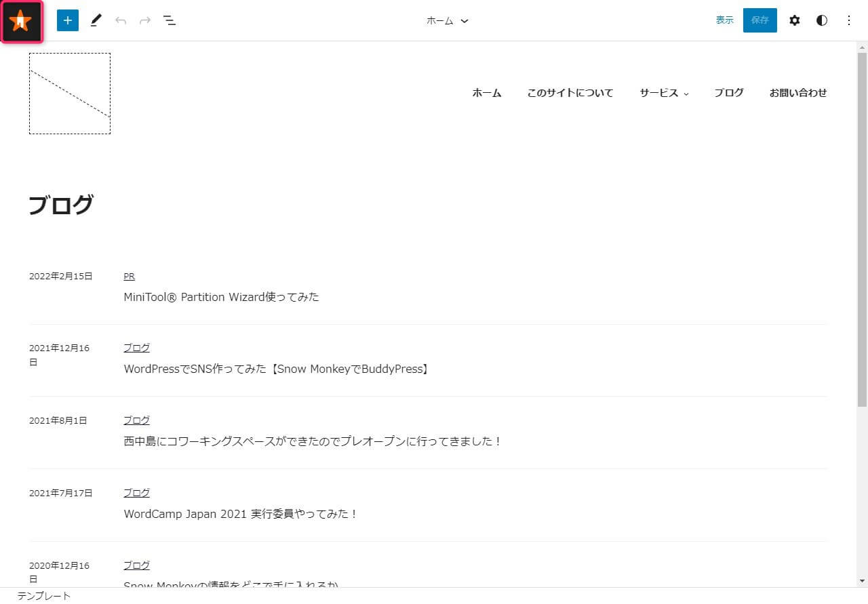
Task: Click the site icon with the star logo
Action: 21,20
